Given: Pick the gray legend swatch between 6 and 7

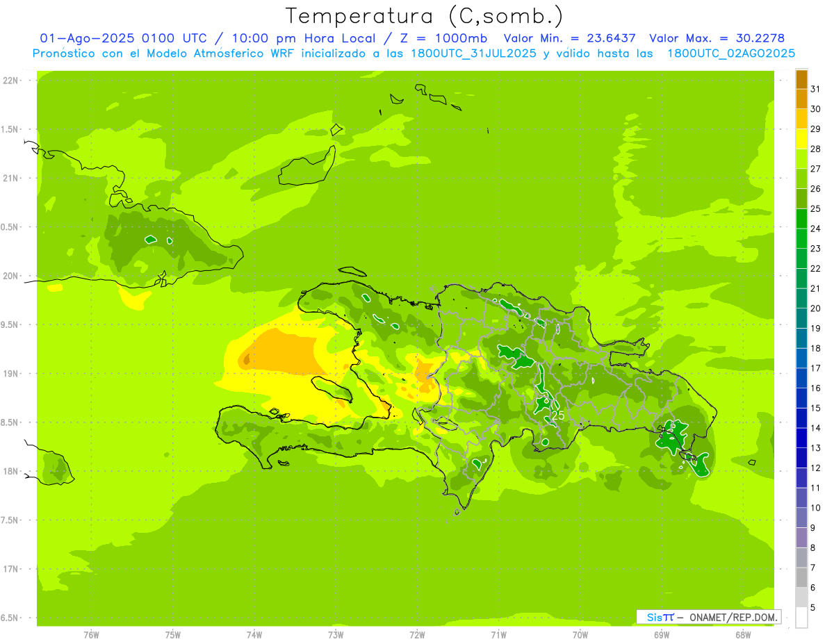Looking at the screenshot, I should point(801,577).
